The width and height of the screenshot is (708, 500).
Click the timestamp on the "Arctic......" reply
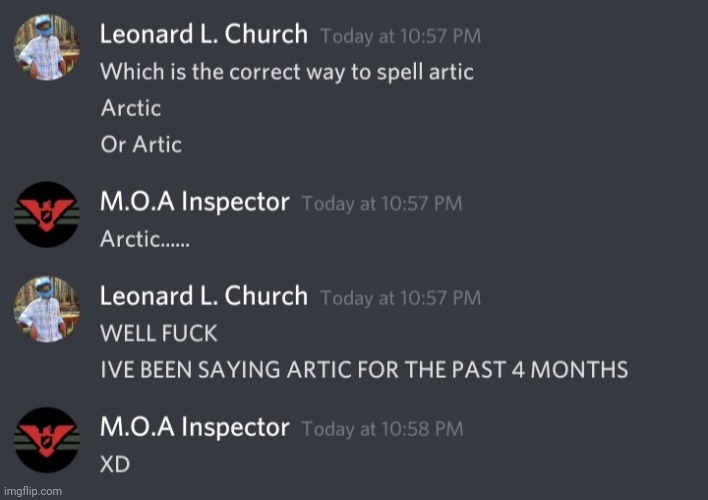tap(381, 204)
